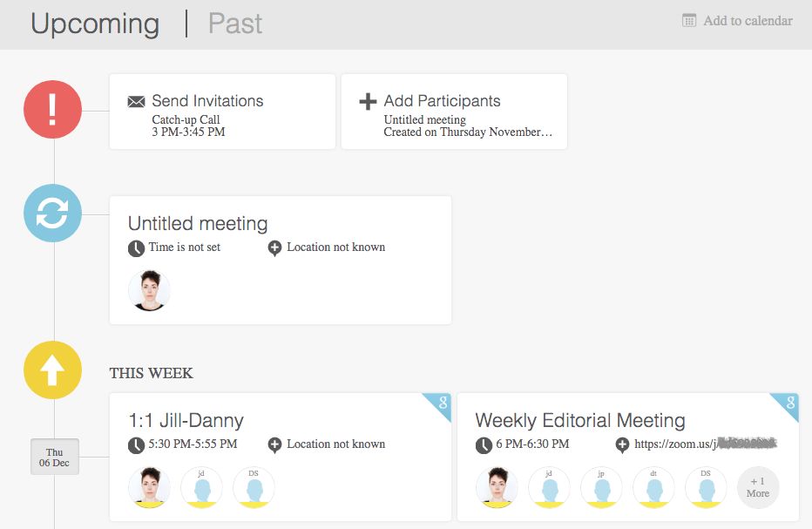This screenshot has width=812, height=529.
Task: Click Weekly Editorial Meeting's location pin icon
Action: point(622,445)
